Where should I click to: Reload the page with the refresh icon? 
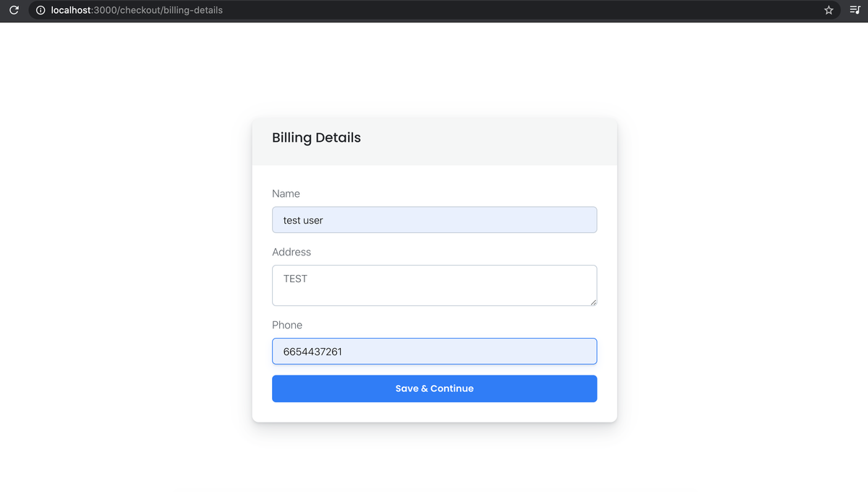click(x=13, y=10)
